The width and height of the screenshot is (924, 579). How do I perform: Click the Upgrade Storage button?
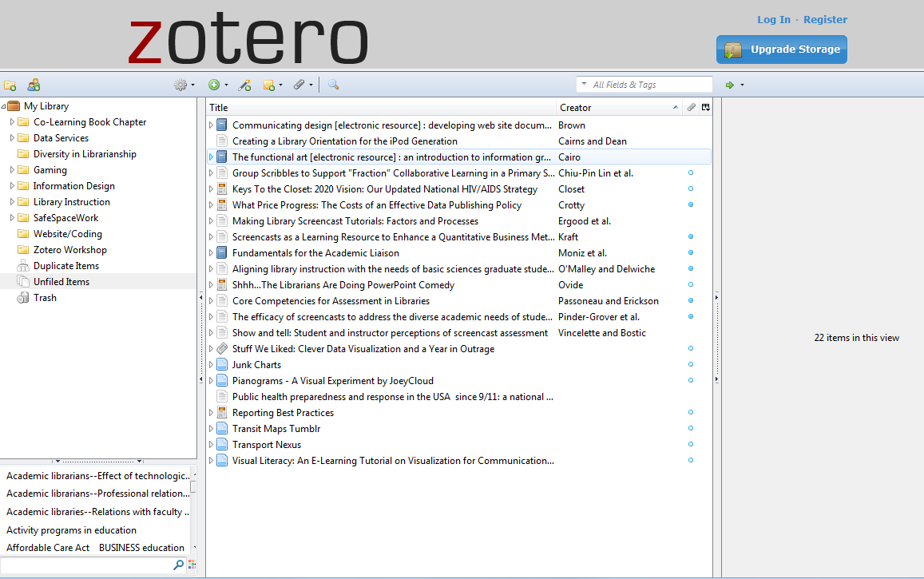click(x=781, y=49)
